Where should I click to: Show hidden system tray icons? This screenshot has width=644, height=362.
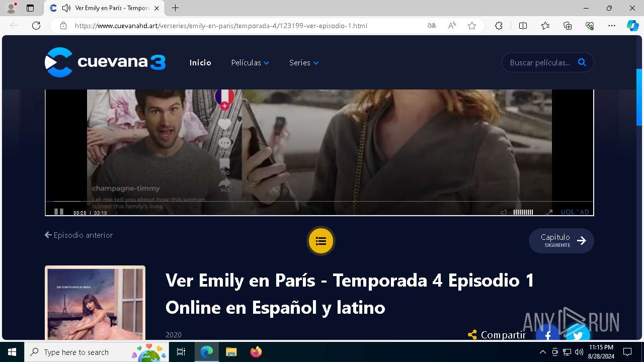(542, 352)
